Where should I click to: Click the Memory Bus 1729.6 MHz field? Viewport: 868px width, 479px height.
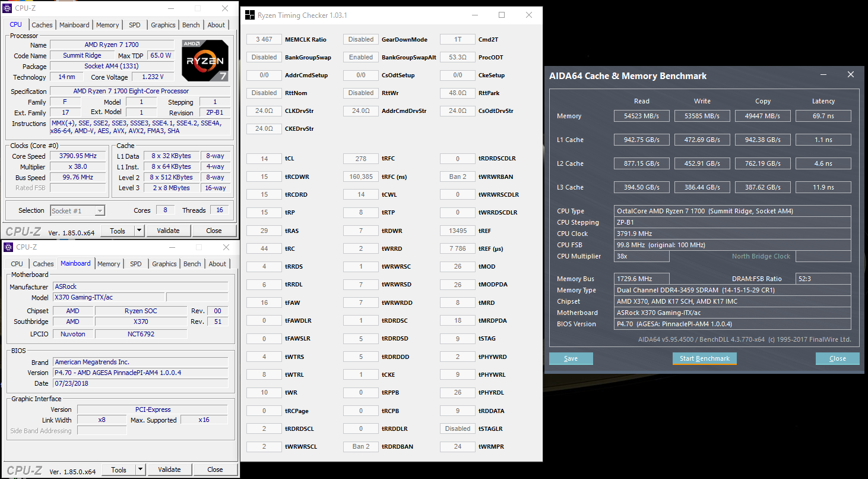click(x=642, y=279)
